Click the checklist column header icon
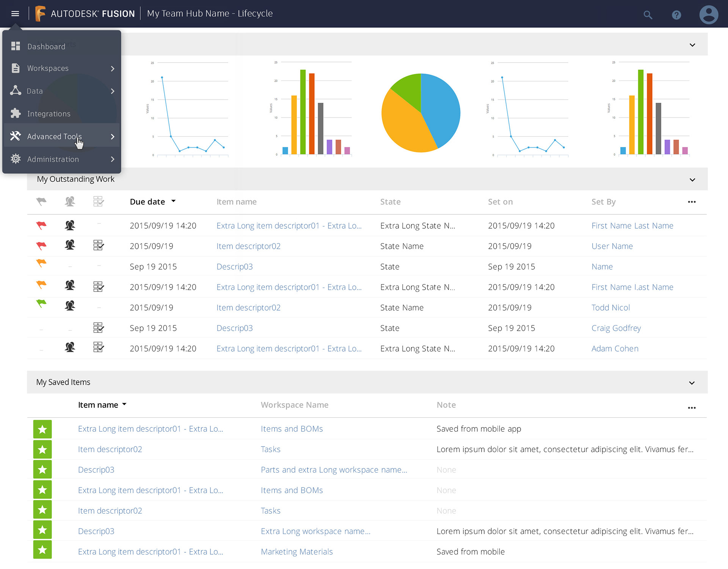The height and width of the screenshot is (569, 728). (98, 201)
